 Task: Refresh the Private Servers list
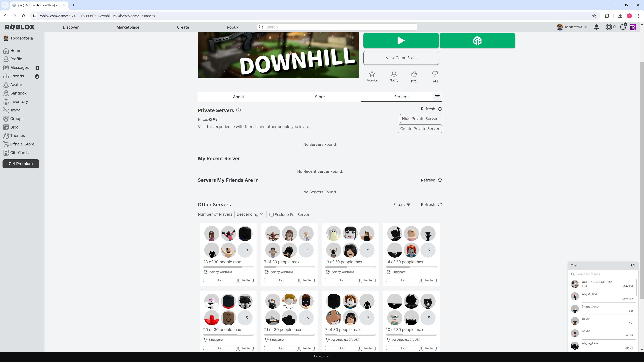pyautogui.click(x=431, y=109)
